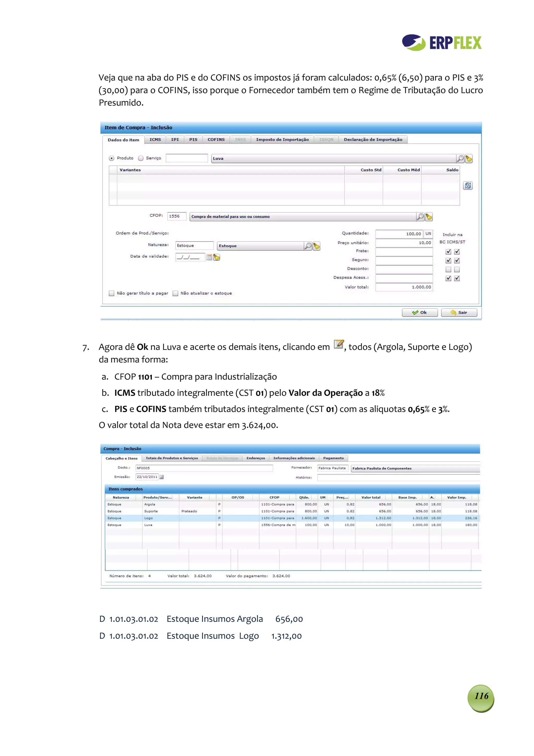This screenshot has height=756, width=534.
Task: Switch to the COFINS tab
Action: pos(216,140)
